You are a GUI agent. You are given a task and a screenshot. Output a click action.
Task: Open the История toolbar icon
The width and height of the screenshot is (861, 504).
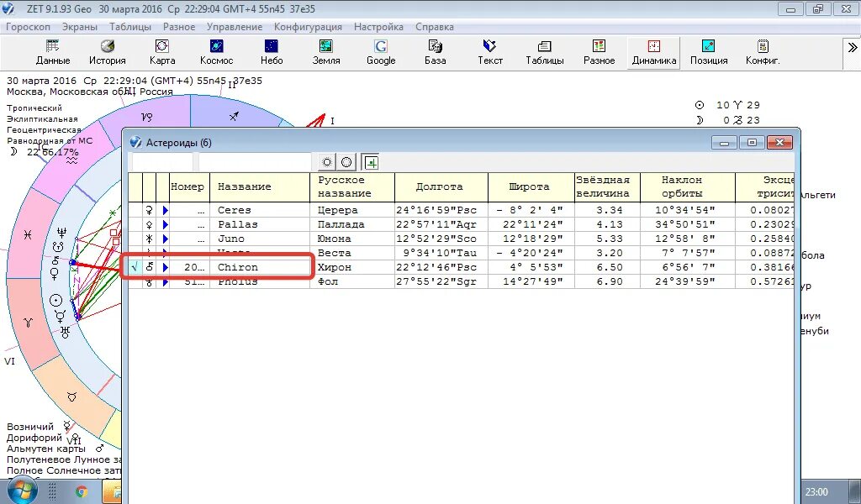(x=108, y=53)
